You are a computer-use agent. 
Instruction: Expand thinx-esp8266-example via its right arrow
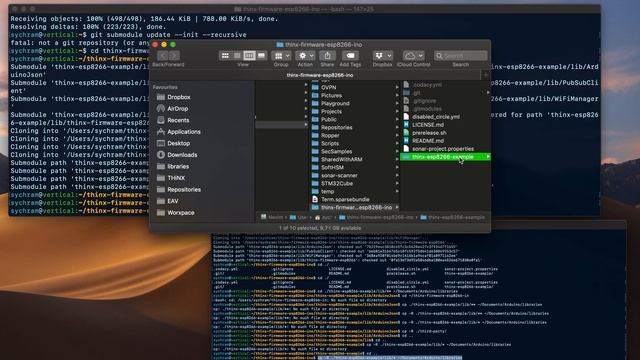[x=488, y=157]
